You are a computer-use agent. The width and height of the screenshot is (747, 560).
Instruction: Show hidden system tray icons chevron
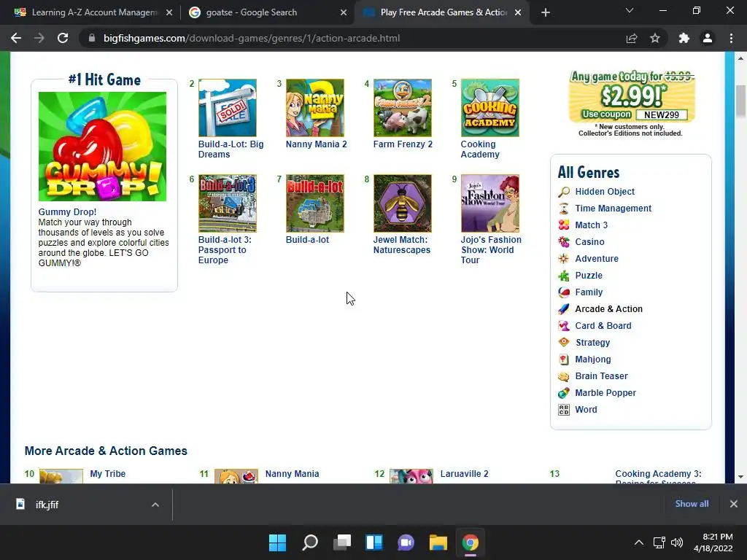(639, 542)
